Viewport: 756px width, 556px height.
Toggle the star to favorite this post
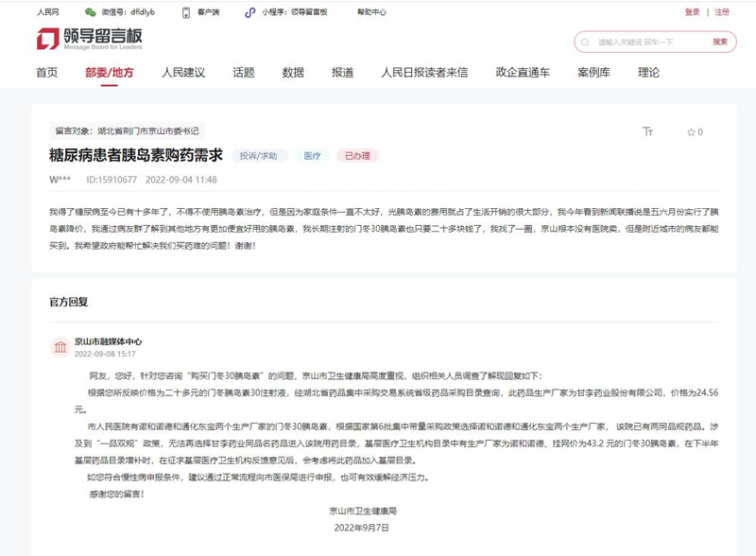tap(692, 131)
